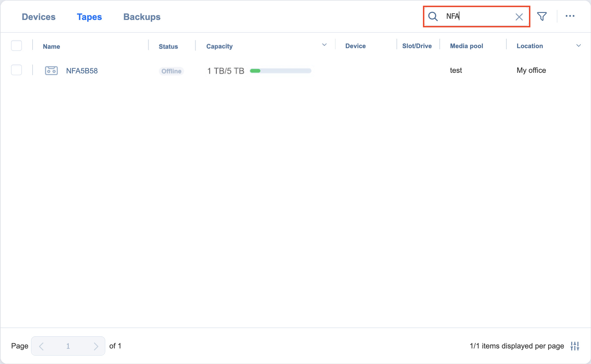Open the filter funnel icon
Image resolution: width=591 pixels, height=364 pixels.
(542, 16)
